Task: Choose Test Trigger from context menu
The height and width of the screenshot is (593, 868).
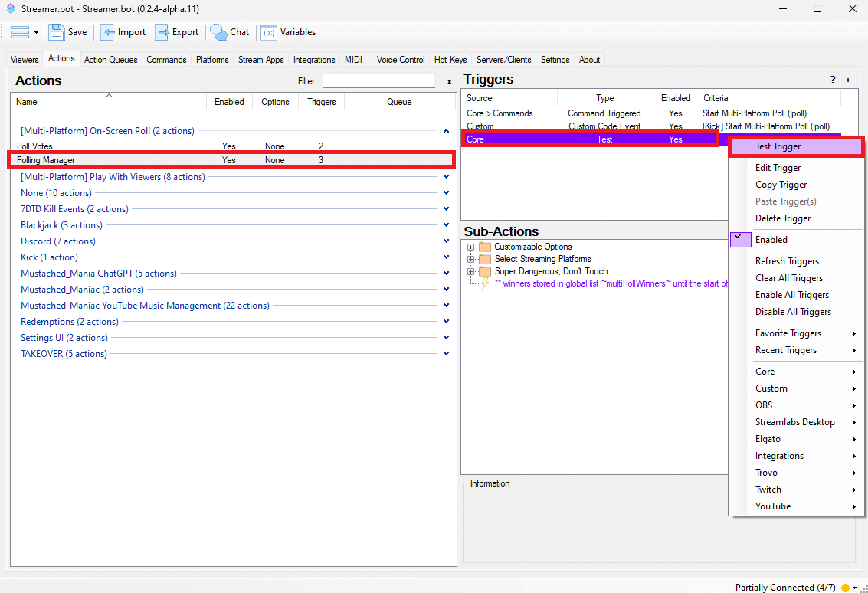Action: point(778,146)
